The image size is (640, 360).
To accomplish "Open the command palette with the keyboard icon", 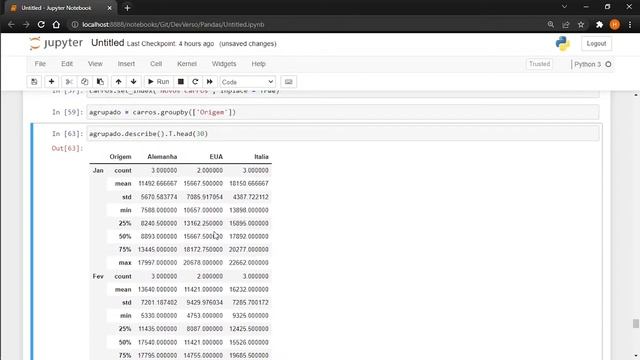I will coord(289,82).
